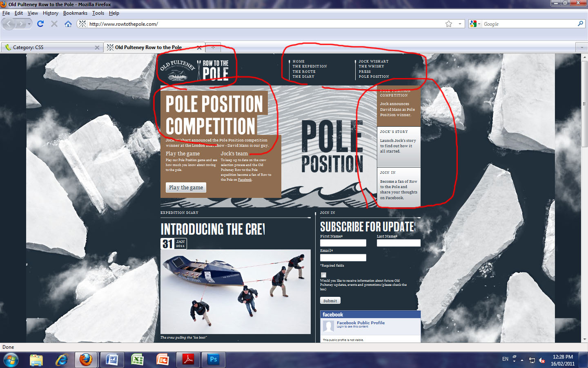The image size is (588, 368).
Task: Click the Play the game button
Action: click(186, 187)
